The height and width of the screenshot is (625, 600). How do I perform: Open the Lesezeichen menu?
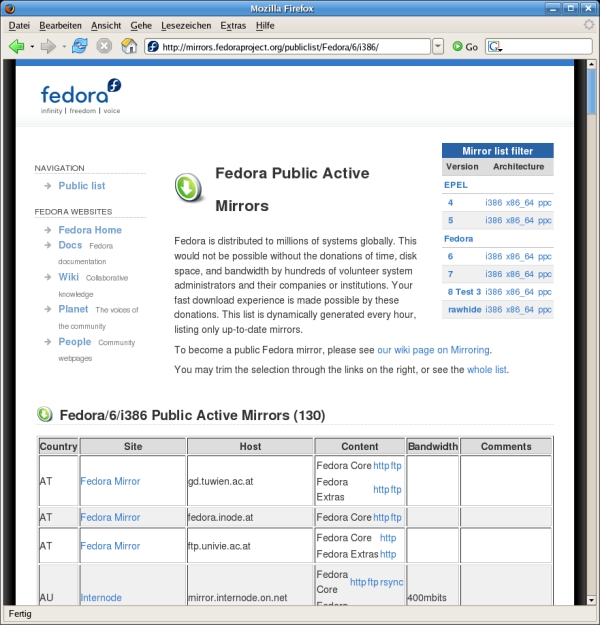(186, 24)
